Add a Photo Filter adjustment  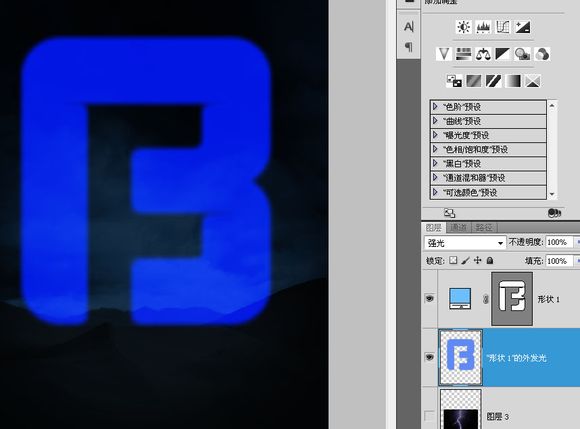[522, 54]
